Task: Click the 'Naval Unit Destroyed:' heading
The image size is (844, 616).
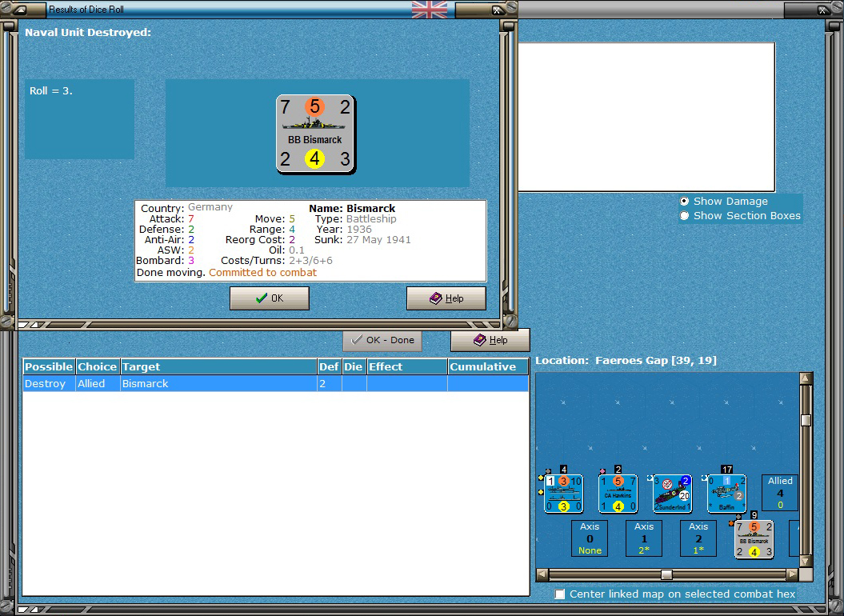Action: pyautogui.click(x=88, y=32)
